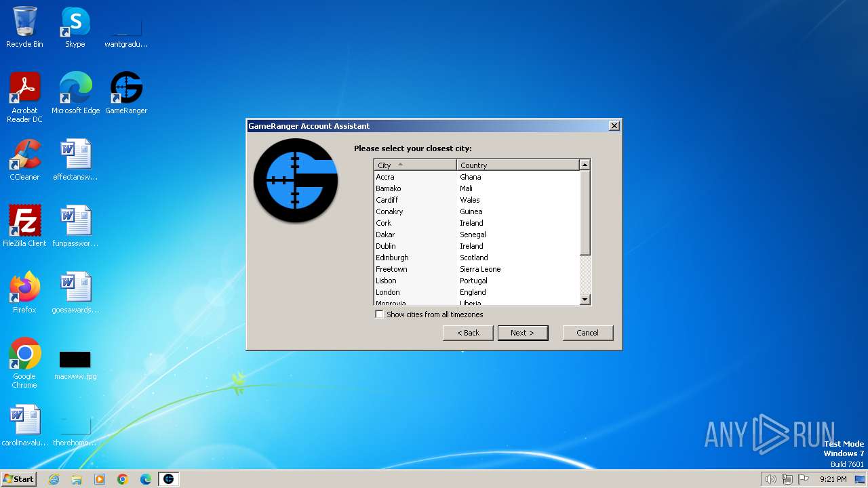Select Bamako in the city list

pyautogui.click(x=388, y=188)
